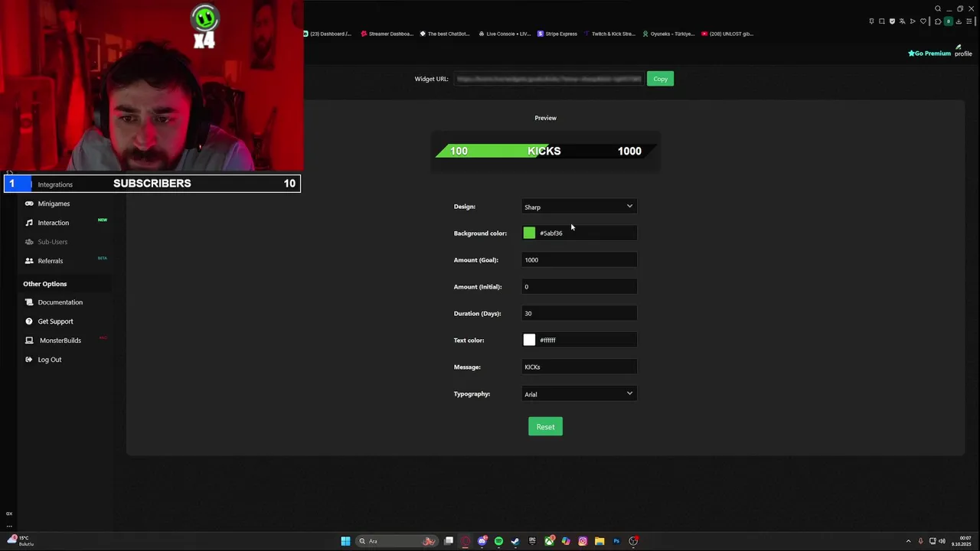Switch to the Streamer Dashboard tab
980x551 pixels.
[x=387, y=34]
